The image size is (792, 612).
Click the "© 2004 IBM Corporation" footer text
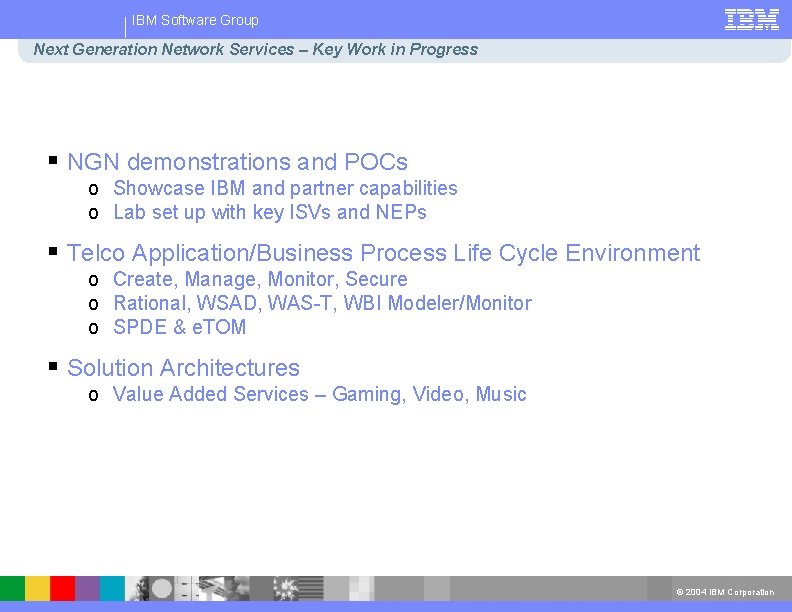coord(725,592)
